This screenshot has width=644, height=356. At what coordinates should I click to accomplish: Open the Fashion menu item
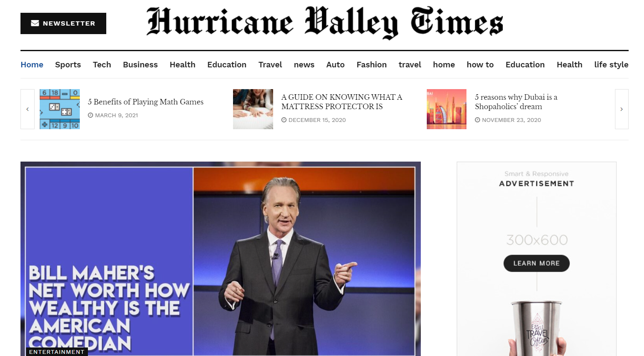(371, 64)
